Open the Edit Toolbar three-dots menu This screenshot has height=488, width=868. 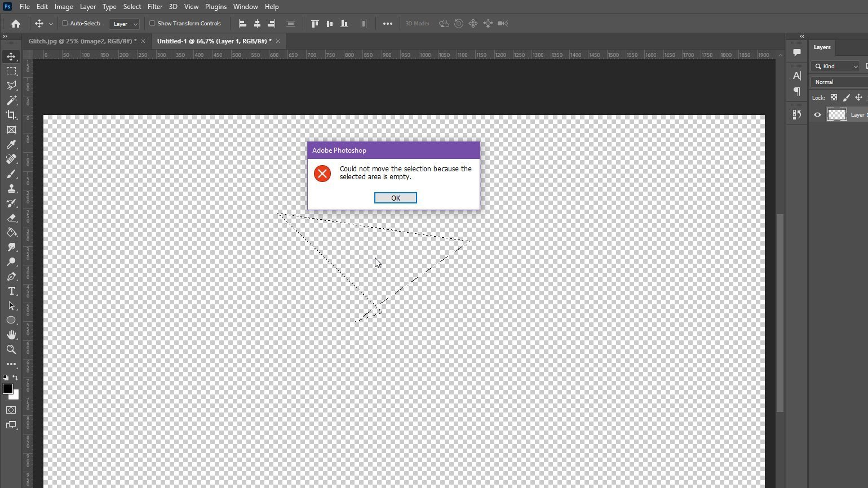(11, 364)
